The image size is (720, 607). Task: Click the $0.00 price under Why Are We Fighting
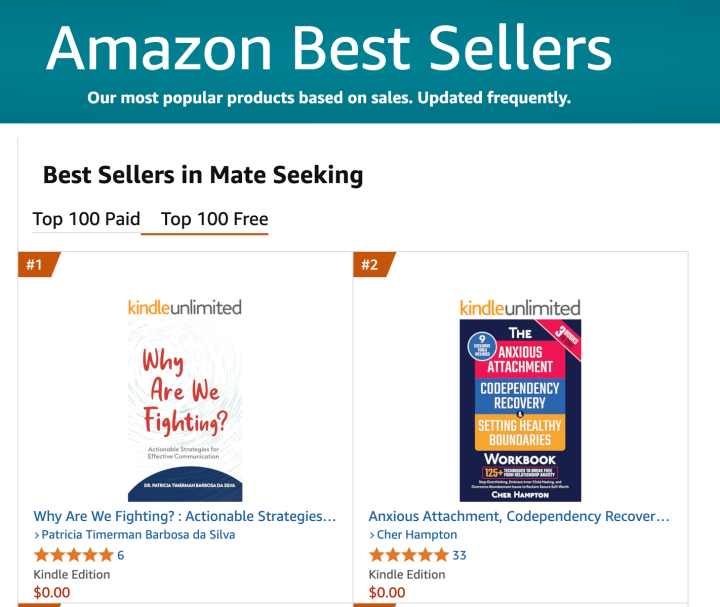click(x=52, y=592)
